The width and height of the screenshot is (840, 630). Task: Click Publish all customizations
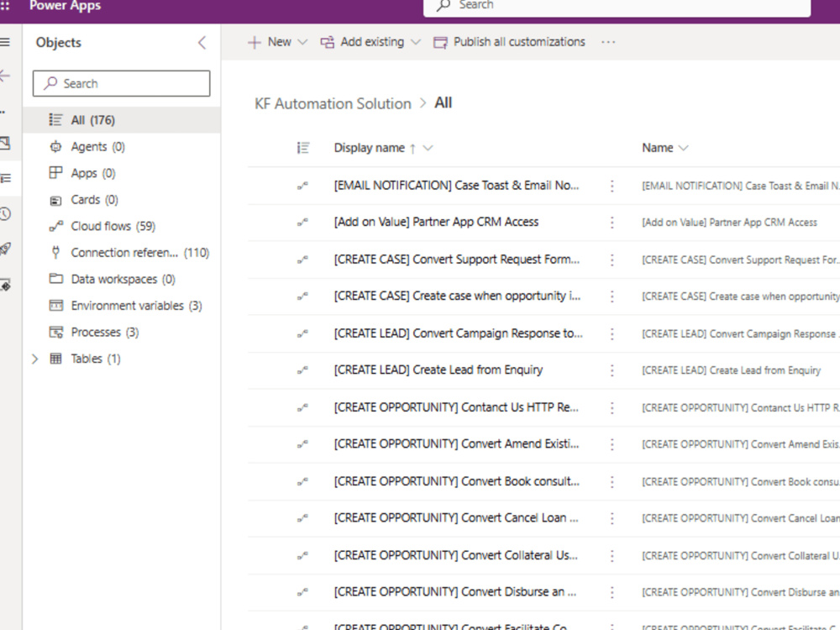coord(510,42)
